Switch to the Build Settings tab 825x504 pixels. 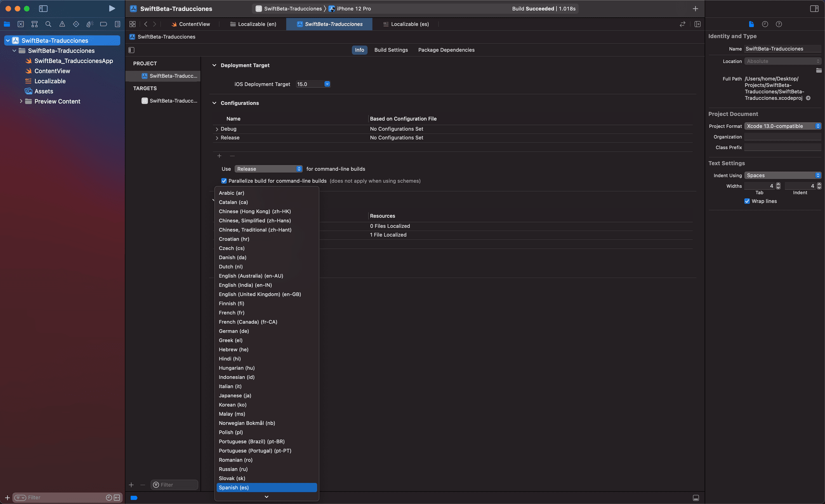pos(391,50)
